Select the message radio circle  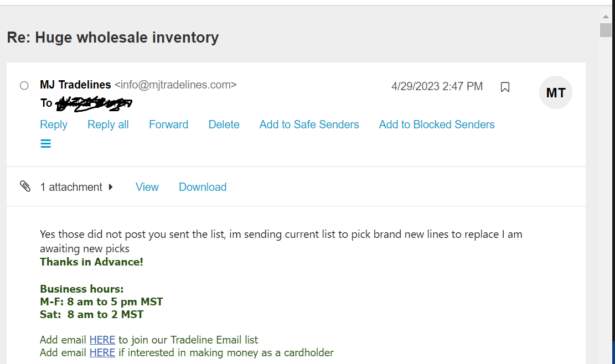point(24,85)
